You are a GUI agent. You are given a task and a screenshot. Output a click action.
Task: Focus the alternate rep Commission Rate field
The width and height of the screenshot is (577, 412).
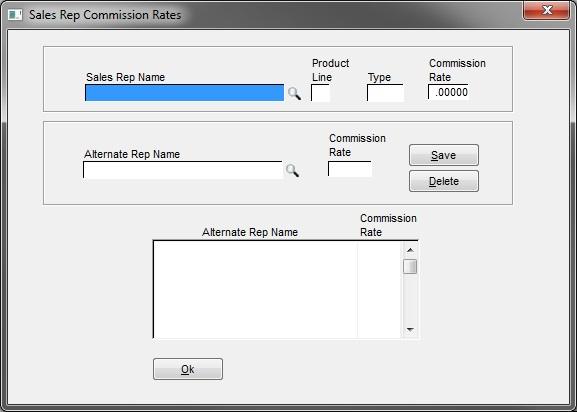[350, 169]
